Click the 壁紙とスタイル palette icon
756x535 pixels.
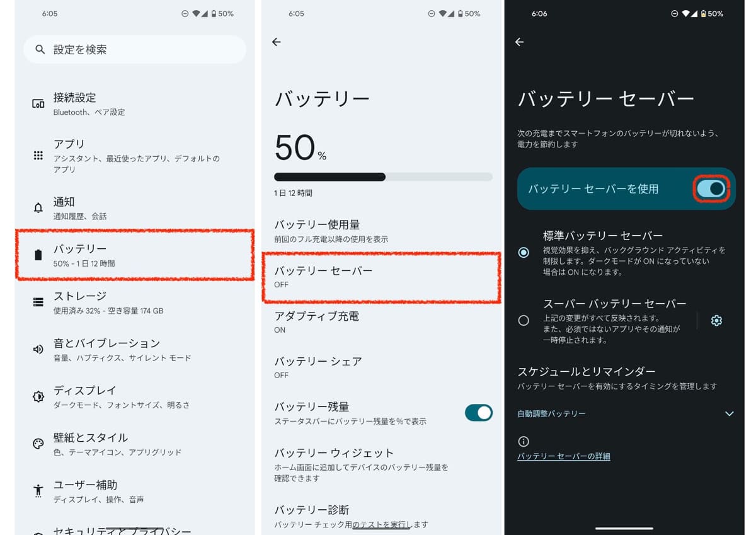point(39,443)
